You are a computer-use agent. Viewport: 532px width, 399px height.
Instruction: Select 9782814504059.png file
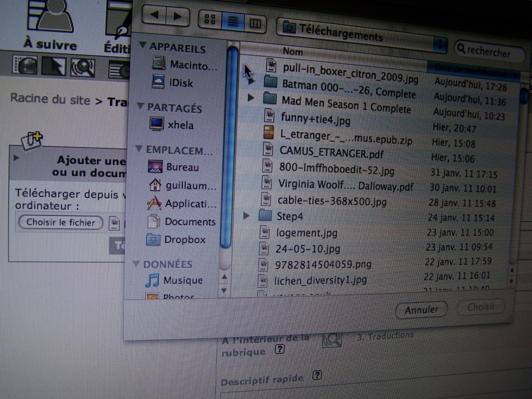click(323, 264)
